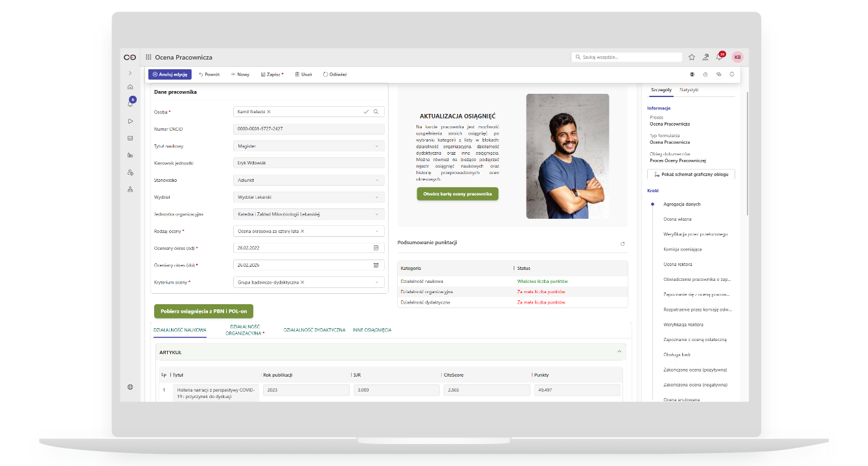
Task: Click Pobierz osiągnięcia z PBN i POL-on
Action: point(203,311)
